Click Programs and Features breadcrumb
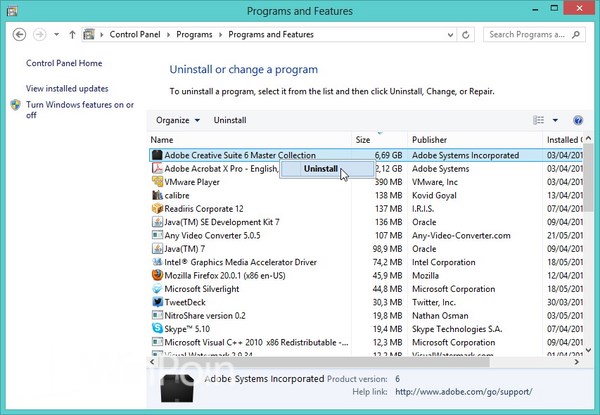 (271, 34)
